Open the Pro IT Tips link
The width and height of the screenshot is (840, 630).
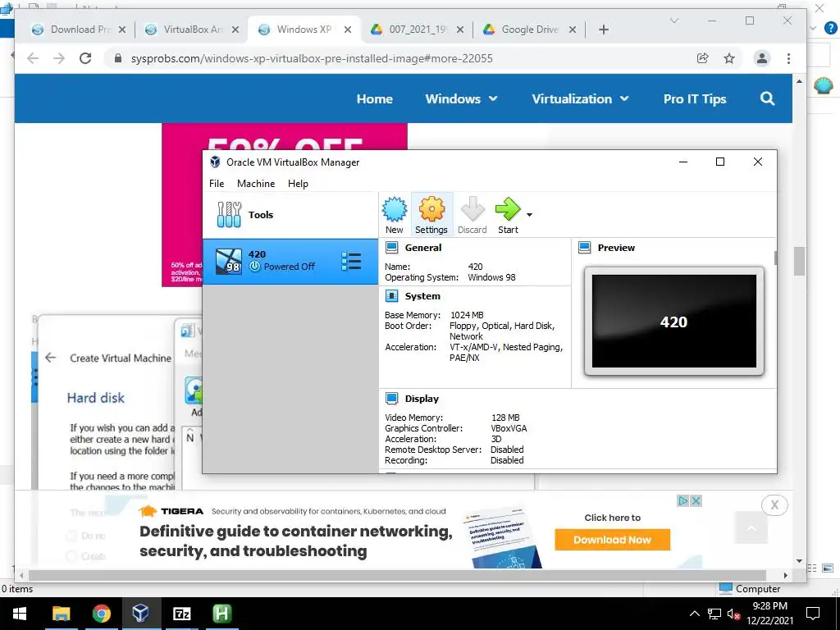[695, 98]
